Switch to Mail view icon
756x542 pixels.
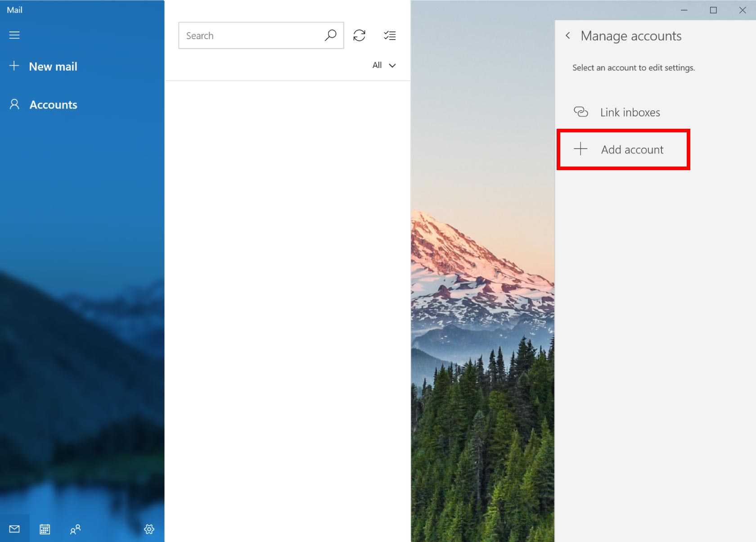tap(15, 528)
